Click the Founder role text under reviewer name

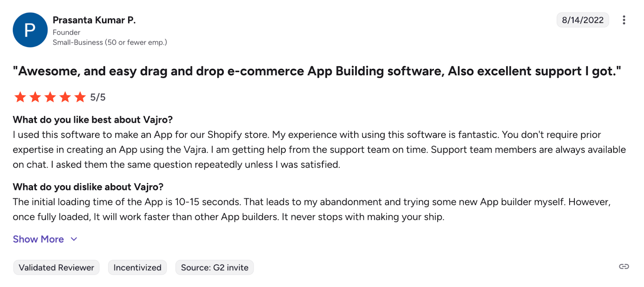[x=66, y=32]
